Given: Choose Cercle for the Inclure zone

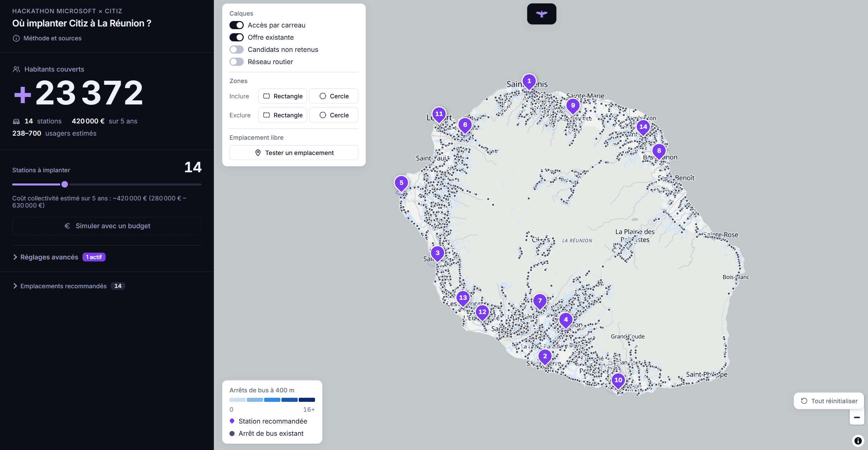Looking at the screenshot, I should (x=334, y=96).
